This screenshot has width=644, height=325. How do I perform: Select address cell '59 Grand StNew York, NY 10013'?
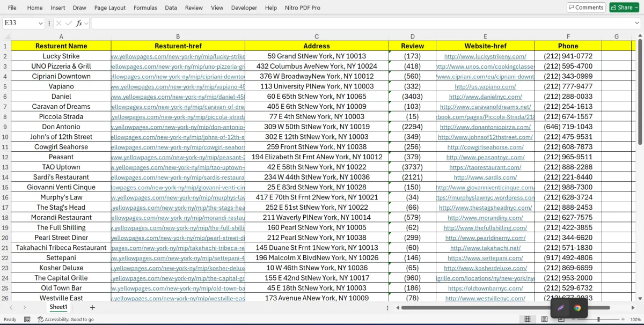point(317,56)
